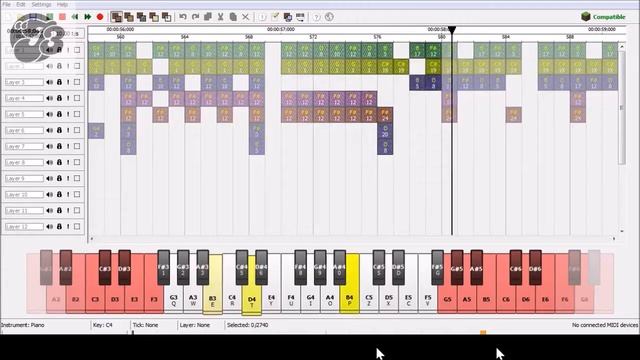Image resolution: width=640 pixels, height=360 pixels.
Task: Lock Layer 4 with its padlock icon
Action: [59, 98]
